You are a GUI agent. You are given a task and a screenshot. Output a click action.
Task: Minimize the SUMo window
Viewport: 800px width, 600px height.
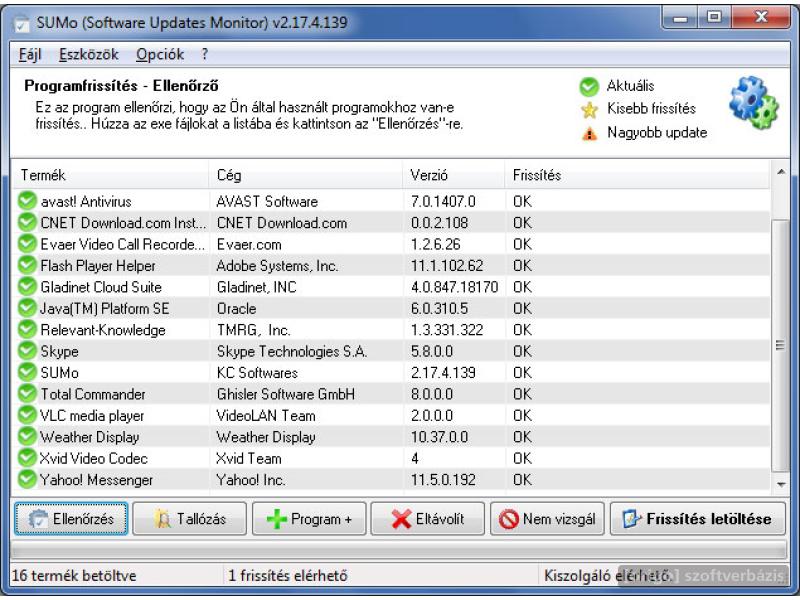pyautogui.click(x=680, y=18)
